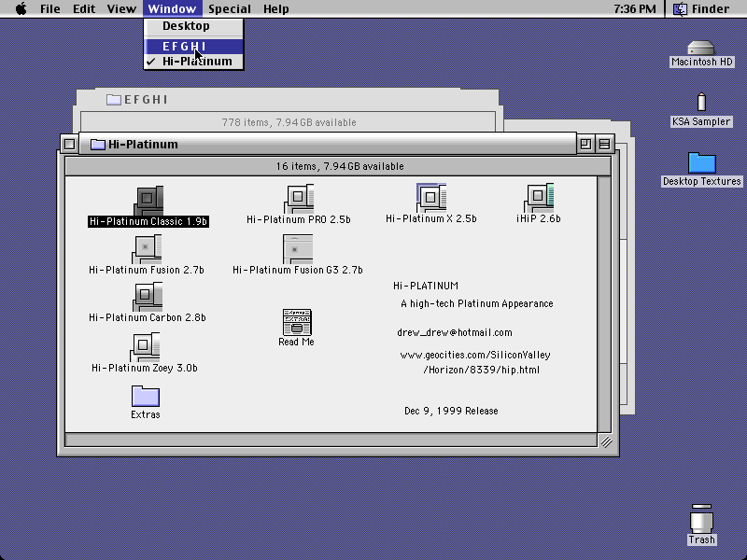Select the iHiP 2.6b theme icon
The width and height of the screenshot is (747, 560).
click(539, 198)
